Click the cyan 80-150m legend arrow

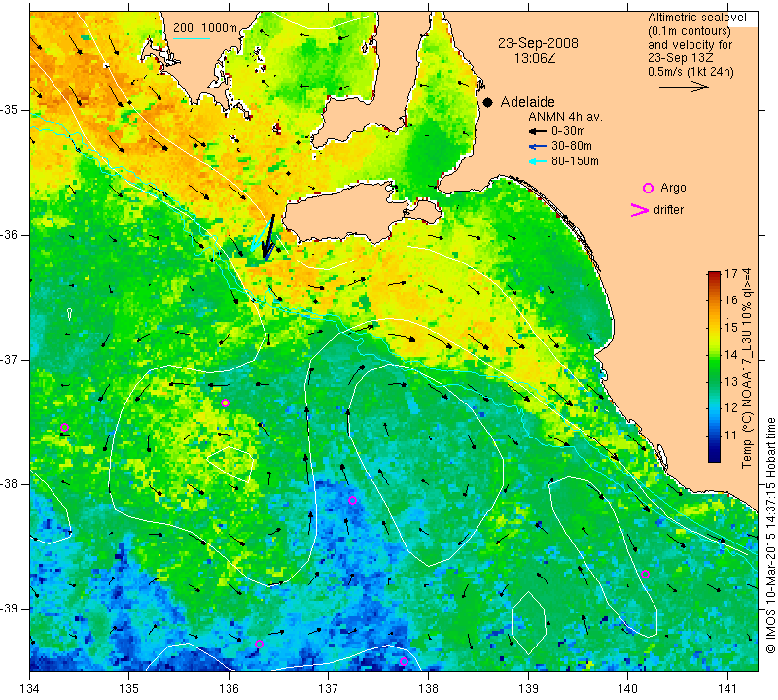538,161
